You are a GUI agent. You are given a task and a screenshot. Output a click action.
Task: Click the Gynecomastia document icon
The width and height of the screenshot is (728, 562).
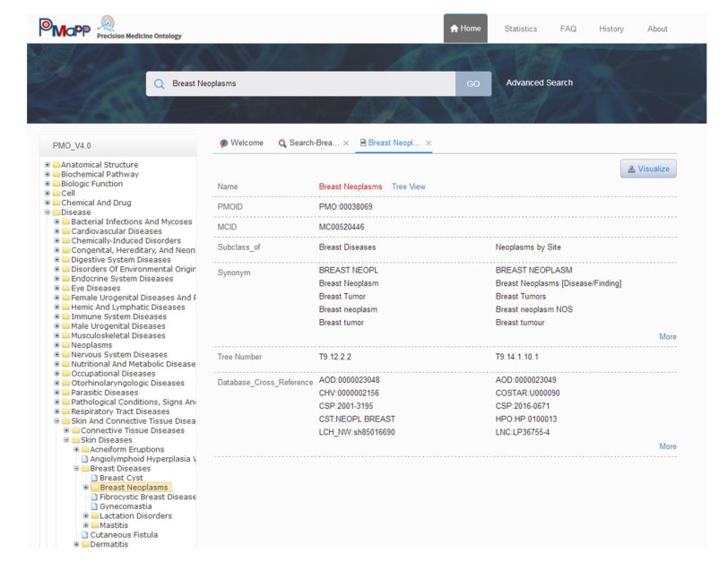pos(94,506)
